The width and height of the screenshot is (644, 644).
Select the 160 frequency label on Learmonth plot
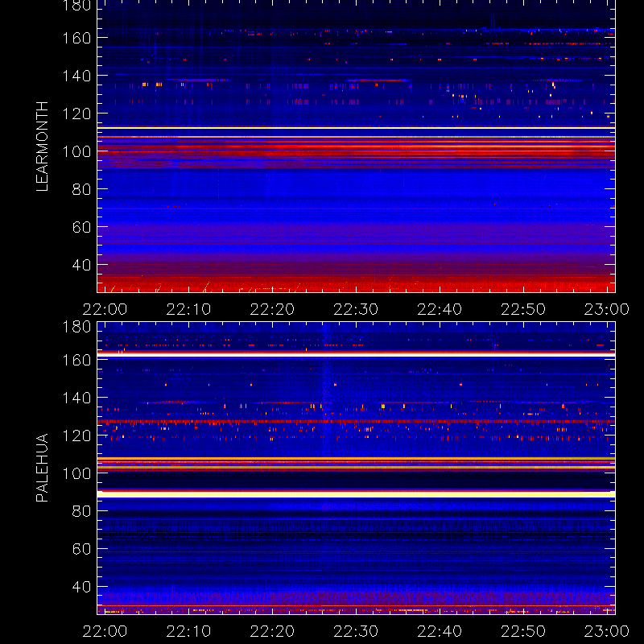[x=76, y=38]
